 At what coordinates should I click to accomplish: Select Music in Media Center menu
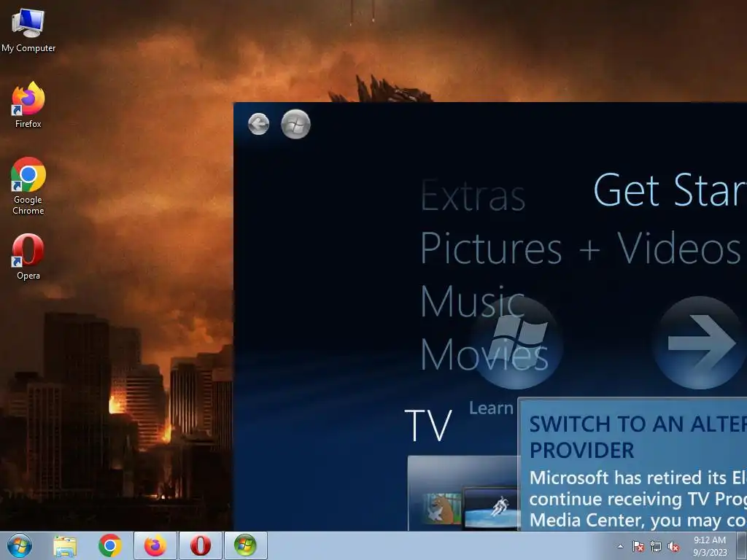point(472,301)
